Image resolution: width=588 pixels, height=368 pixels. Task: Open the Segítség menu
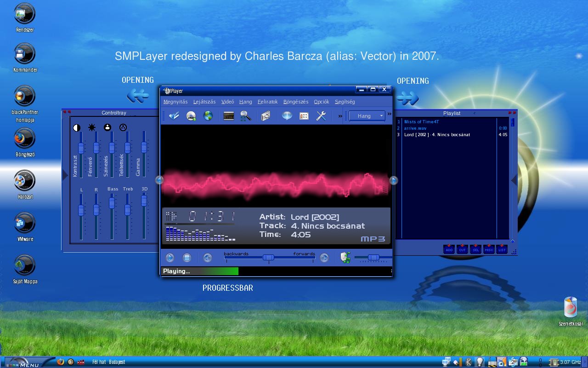click(345, 102)
